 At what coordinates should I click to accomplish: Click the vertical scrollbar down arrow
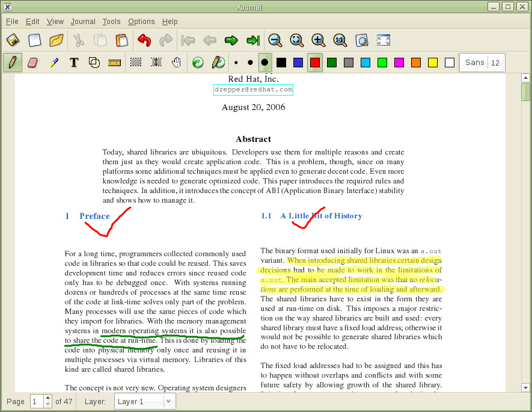(x=525, y=387)
